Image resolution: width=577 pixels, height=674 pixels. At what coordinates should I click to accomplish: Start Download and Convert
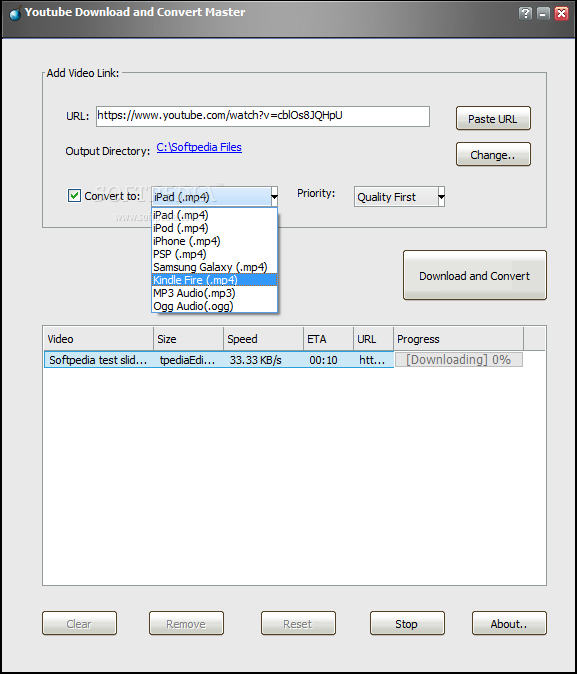click(x=475, y=276)
